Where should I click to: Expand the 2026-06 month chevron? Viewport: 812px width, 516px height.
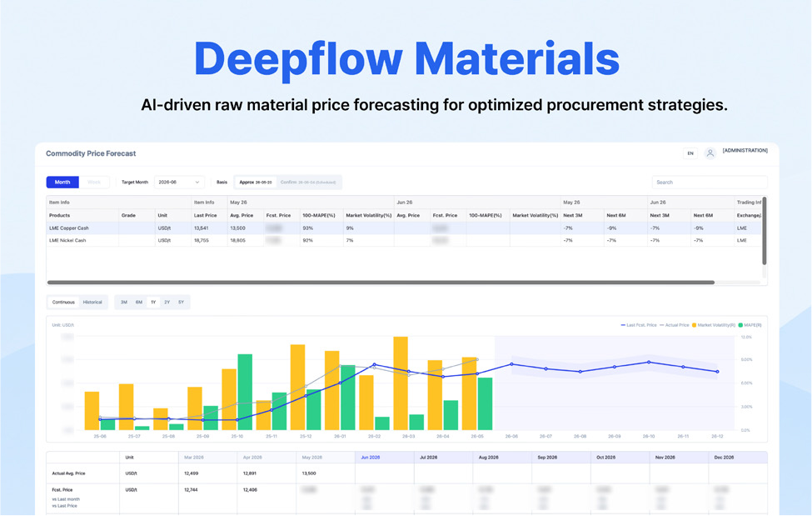click(197, 183)
